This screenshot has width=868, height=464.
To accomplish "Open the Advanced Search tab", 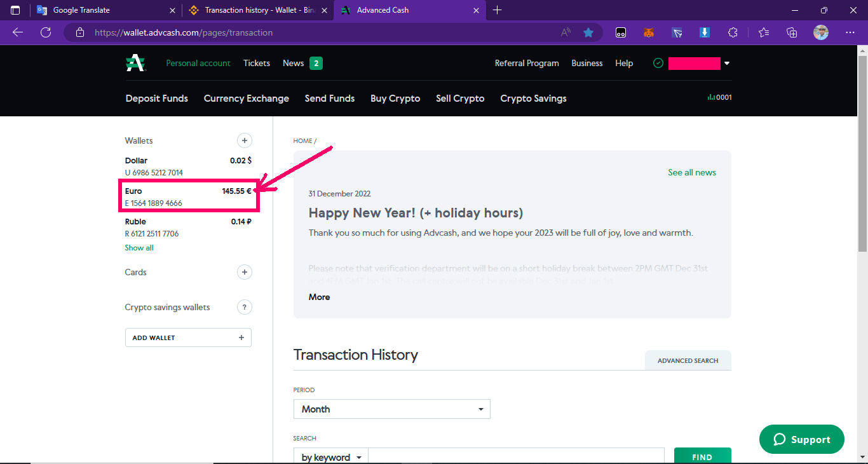I will tap(688, 360).
